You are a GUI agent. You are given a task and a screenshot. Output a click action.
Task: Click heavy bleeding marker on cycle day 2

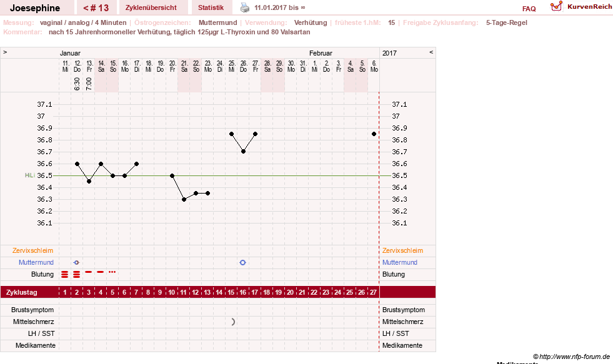click(77, 275)
